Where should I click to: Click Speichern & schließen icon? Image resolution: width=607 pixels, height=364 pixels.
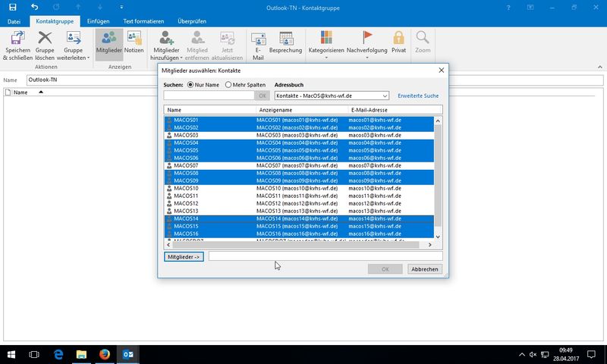19,38
